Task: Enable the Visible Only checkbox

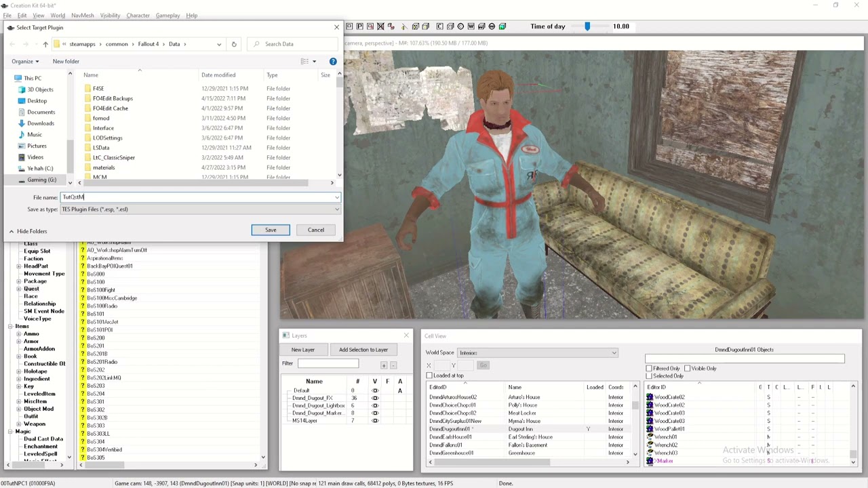Action: click(687, 368)
